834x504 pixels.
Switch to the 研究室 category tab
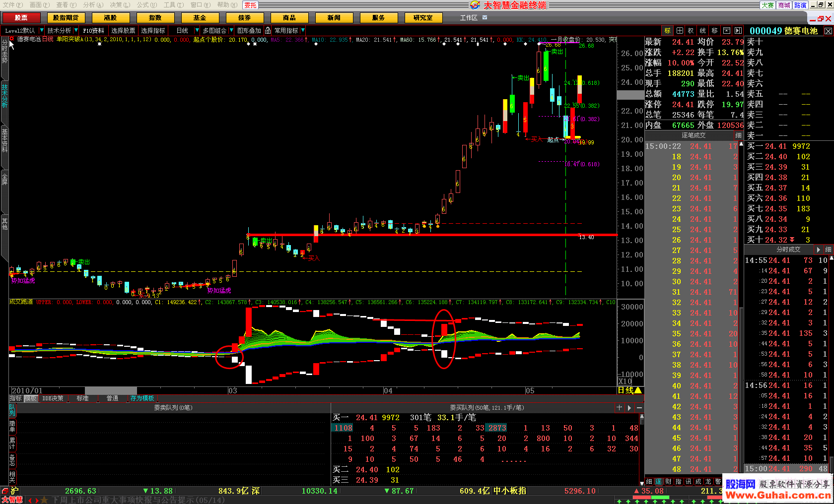click(x=423, y=17)
